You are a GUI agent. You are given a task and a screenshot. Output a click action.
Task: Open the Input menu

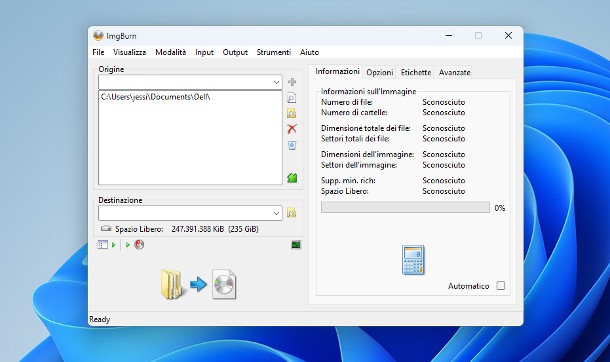tap(204, 52)
